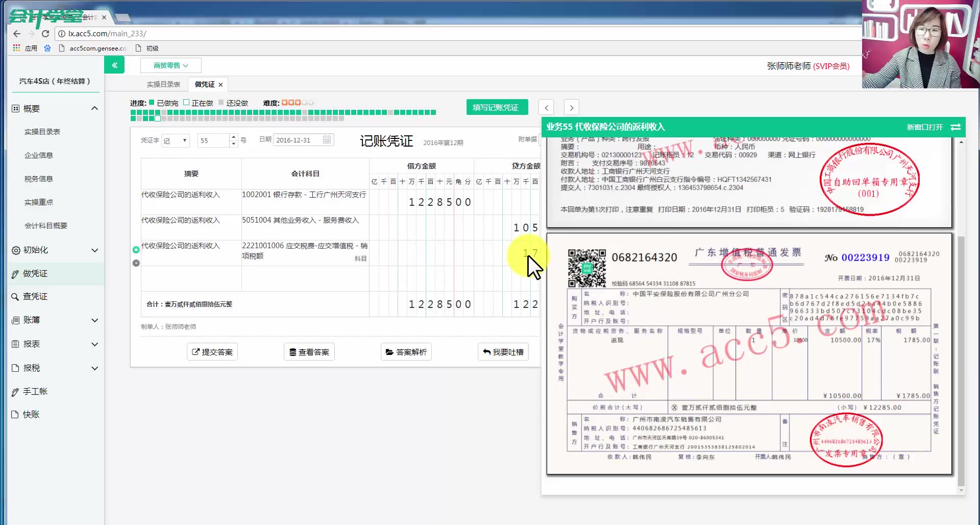Click the swap icon beside 新窗口打开

point(955,127)
